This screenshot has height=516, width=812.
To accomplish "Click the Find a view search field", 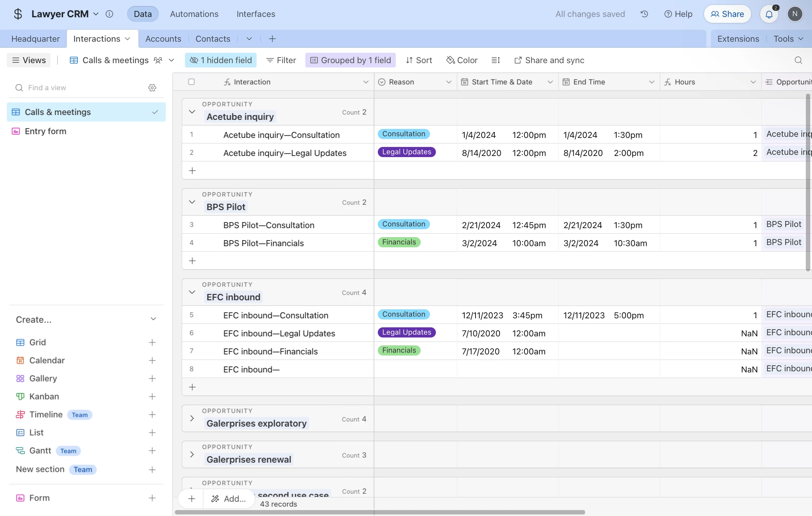I will (83, 88).
